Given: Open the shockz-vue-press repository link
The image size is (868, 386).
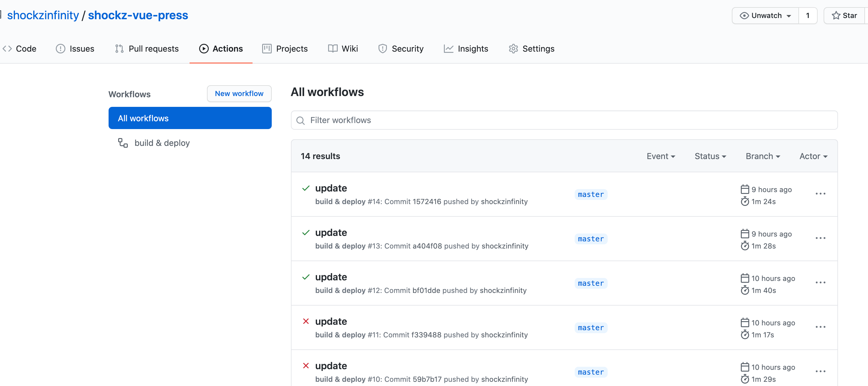Looking at the screenshot, I should click(x=138, y=15).
